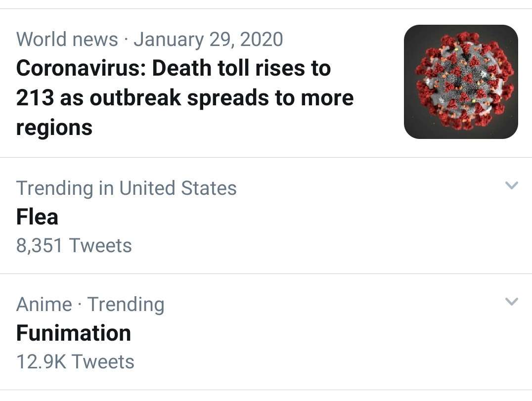Tap the 'Anime' category word
The width and height of the screenshot is (532, 401).
[x=44, y=304]
